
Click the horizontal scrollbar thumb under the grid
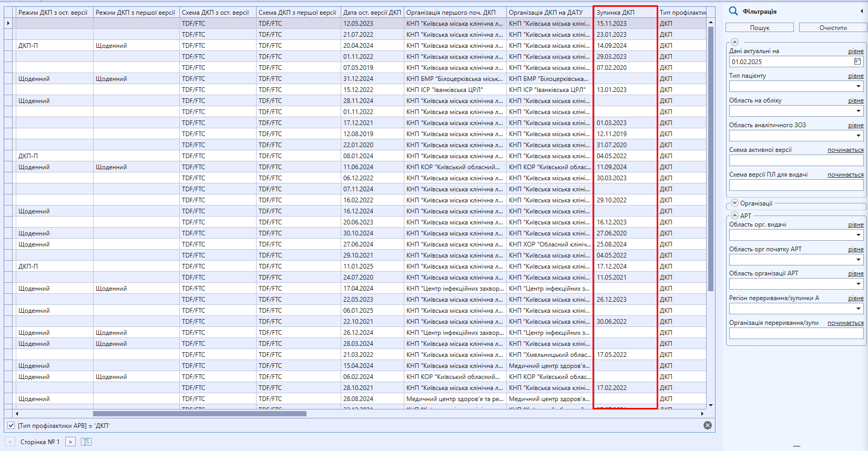(200, 414)
